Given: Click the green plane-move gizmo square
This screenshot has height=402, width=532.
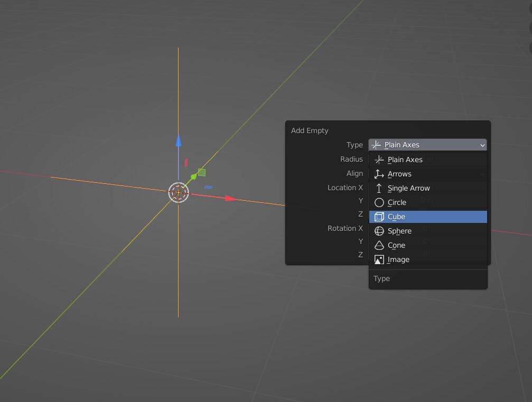Looking at the screenshot, I should tap(201, 172).
